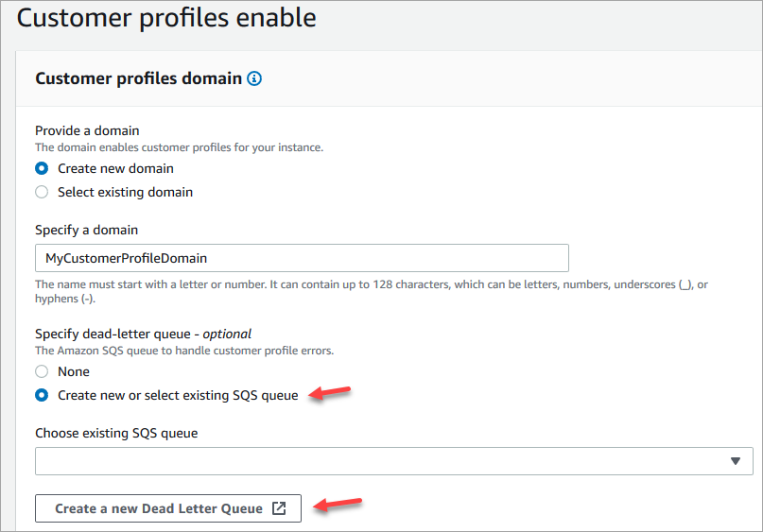Screen dimensions: 763x532
Task: Click the "Provide a domain" label
Action: point(86,130)
